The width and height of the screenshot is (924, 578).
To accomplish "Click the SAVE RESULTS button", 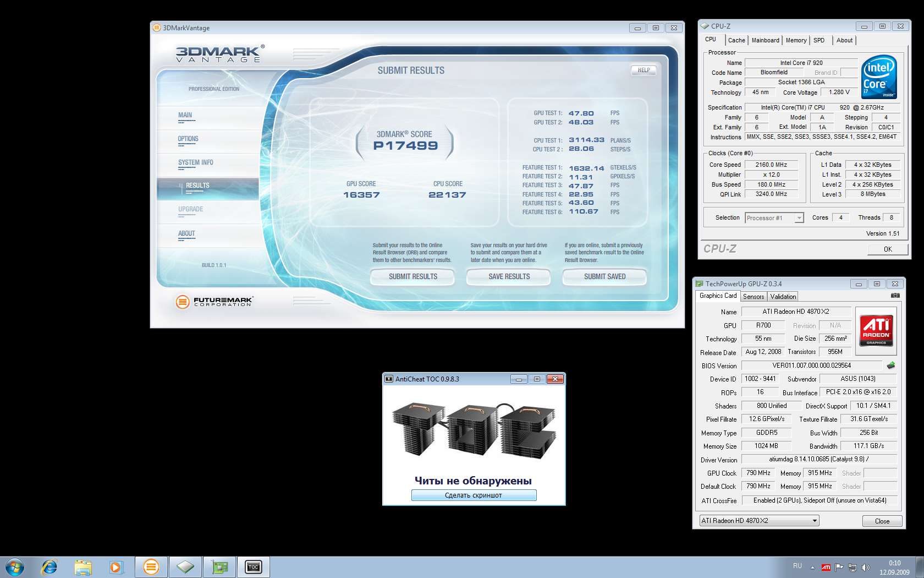I will coord(509,277).
